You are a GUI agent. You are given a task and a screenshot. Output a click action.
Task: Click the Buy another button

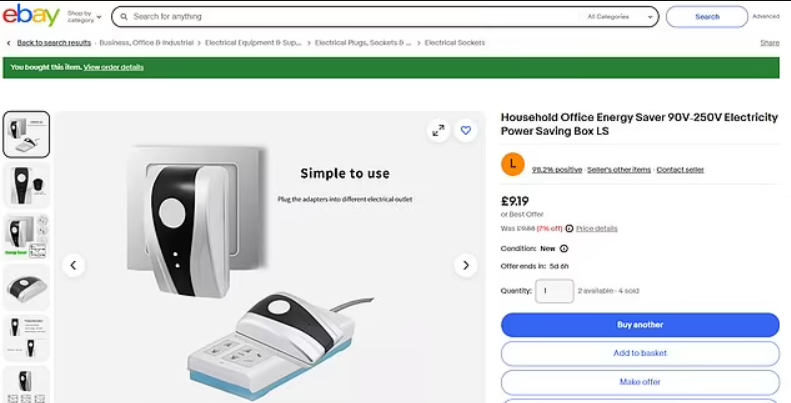pos(640,325)
